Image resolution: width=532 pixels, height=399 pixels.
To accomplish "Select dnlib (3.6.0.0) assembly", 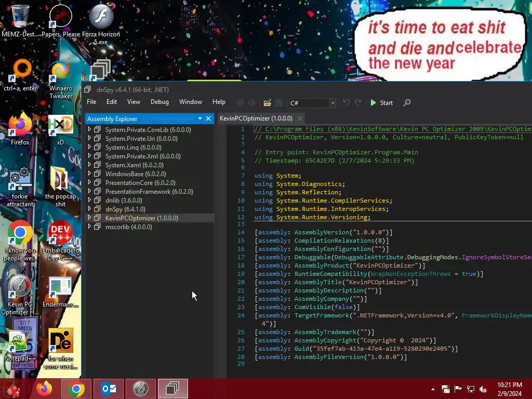I will pyautogui.click(x=124, y=201).
